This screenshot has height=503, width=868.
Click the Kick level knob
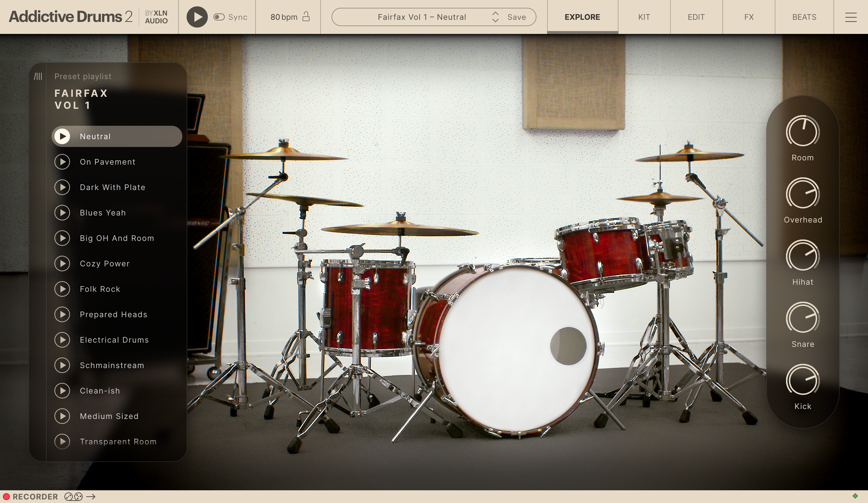803,380
